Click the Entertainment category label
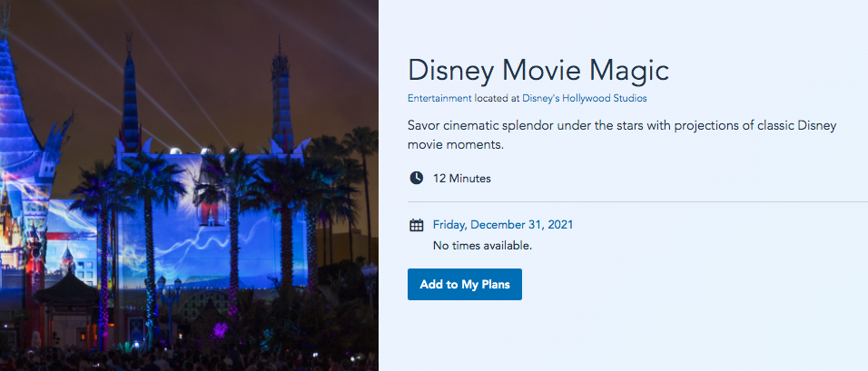 click(x=439, y=98)
